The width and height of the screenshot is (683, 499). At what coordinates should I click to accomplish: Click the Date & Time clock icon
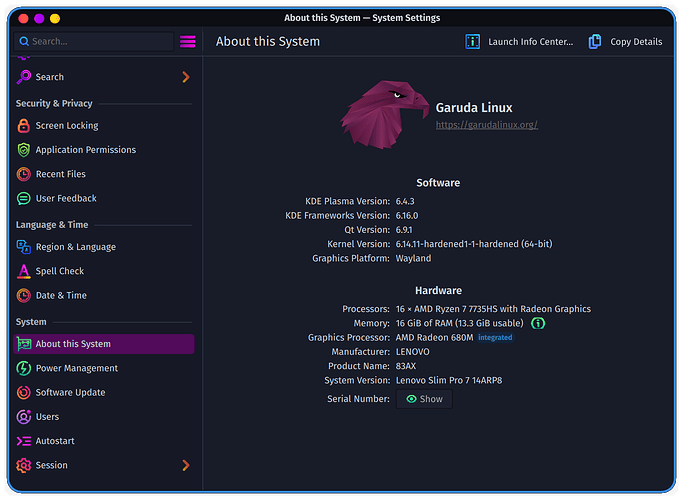[24, 296]
